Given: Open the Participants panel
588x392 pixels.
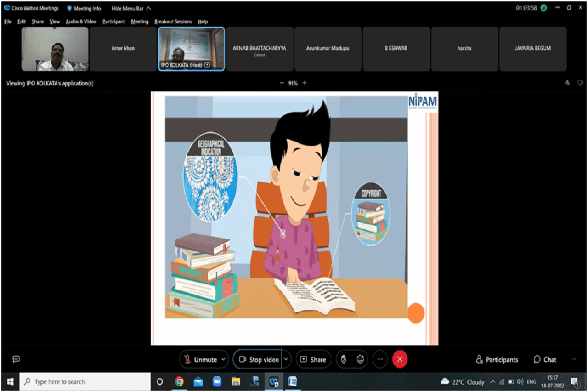Looking at the screenshot, I should point(497,359).
